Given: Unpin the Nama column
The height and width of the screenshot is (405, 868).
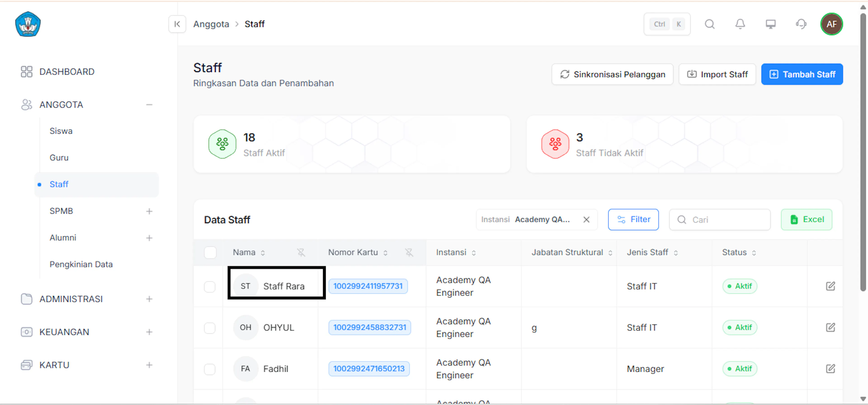Looking at the screenshot, I should [301, 253].
